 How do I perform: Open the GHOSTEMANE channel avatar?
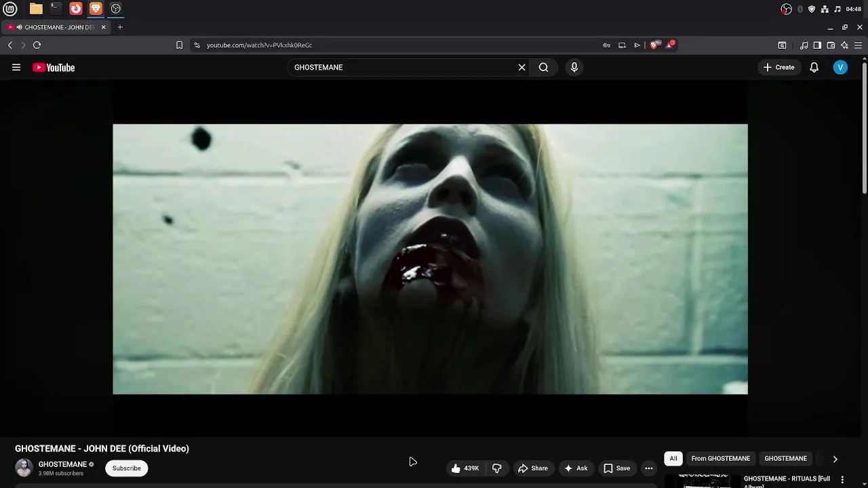click(24, 468)
